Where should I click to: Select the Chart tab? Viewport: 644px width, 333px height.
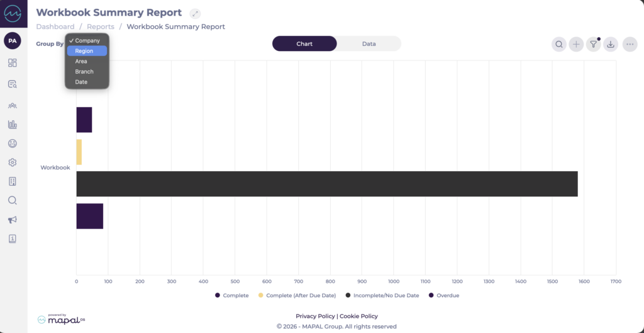[304, 44]
